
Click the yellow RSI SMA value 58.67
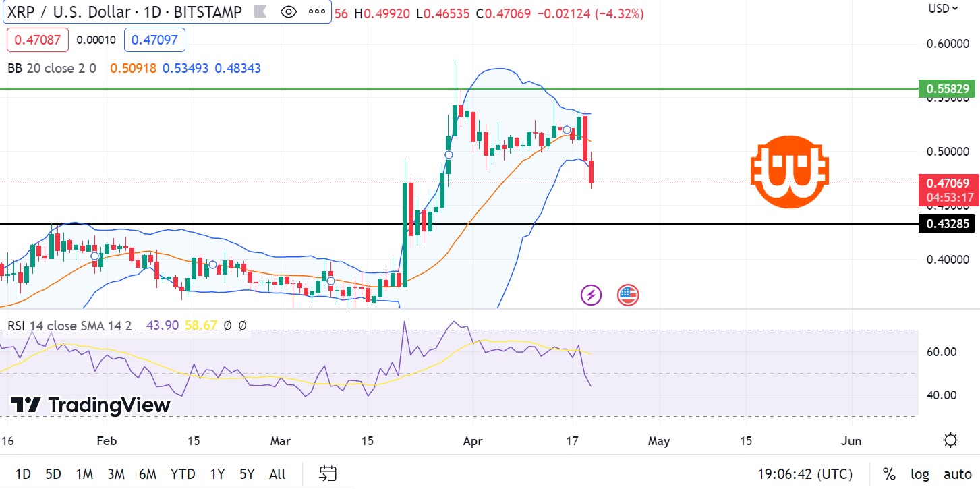point(201,325)
